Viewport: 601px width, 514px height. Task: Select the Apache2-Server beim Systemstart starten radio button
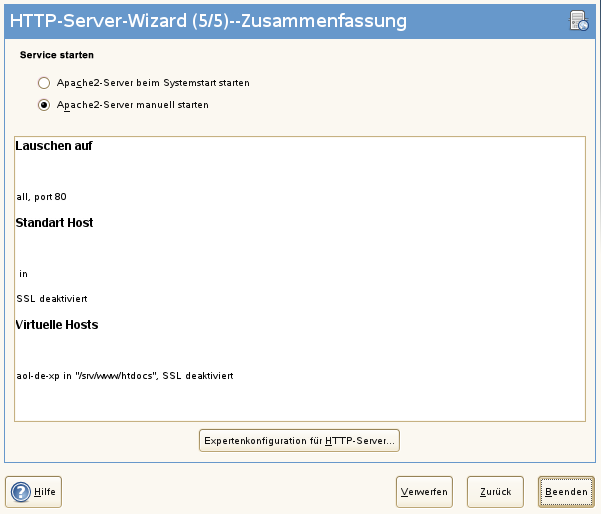point(43,83)
